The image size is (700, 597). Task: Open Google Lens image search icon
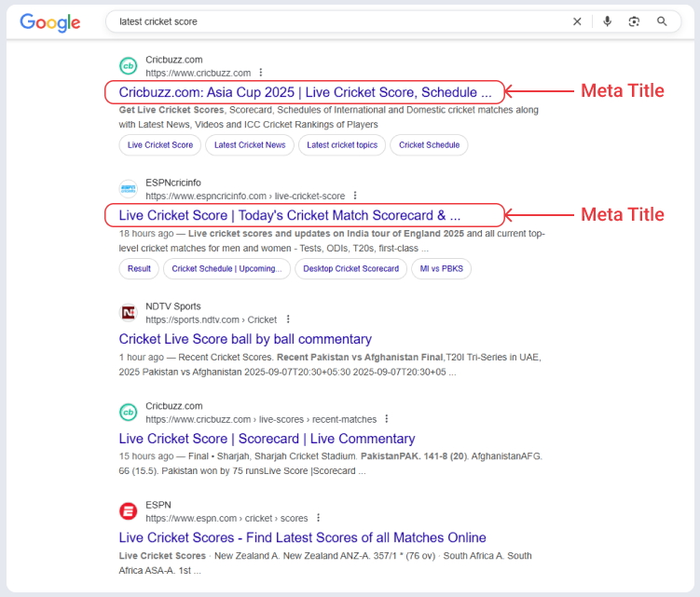(634, 21)
